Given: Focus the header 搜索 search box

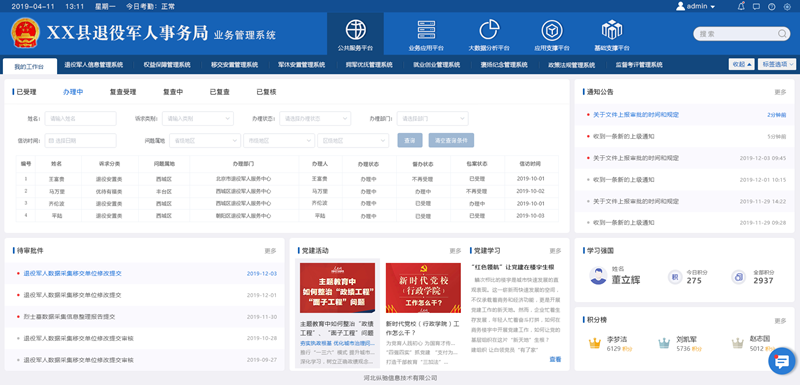Looking at the screenshot, I should point(741,34).
